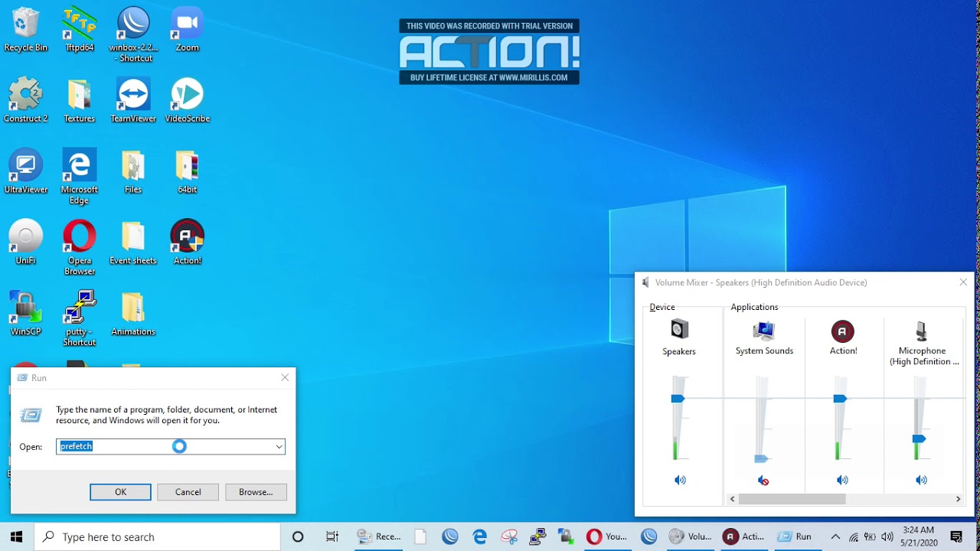Image resolution: width=980 pixels, height=551 pixels.
Task: Open the UltraViewer desktop icon
Action: (25, 171)
